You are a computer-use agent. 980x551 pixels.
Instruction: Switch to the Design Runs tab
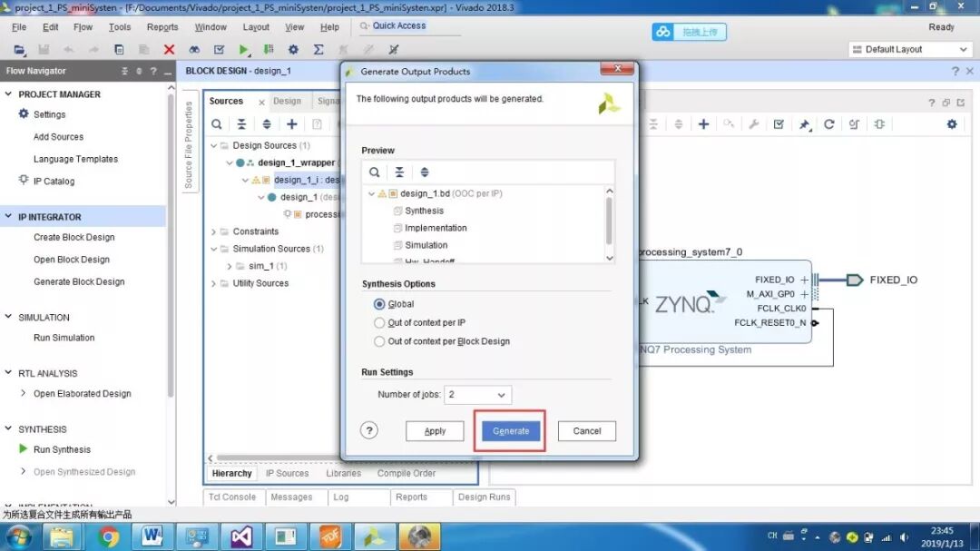click(x=484, y=497)
